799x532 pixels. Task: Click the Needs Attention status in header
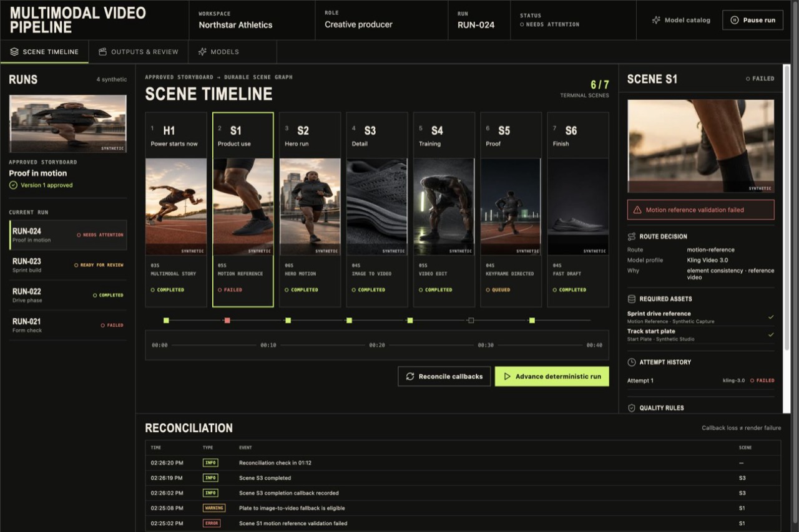[x=549, y=24]
